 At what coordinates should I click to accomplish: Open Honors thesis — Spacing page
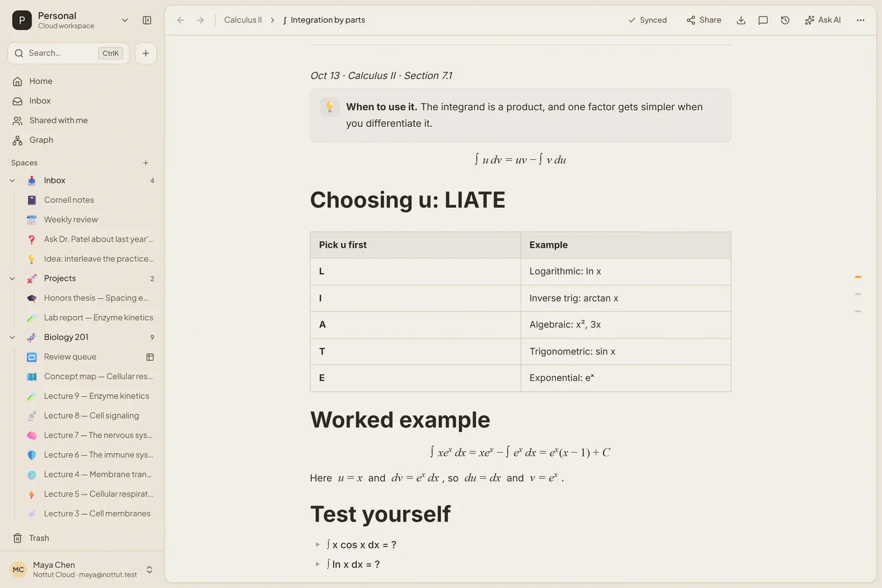pyautogui.click(x=90, y=298)
